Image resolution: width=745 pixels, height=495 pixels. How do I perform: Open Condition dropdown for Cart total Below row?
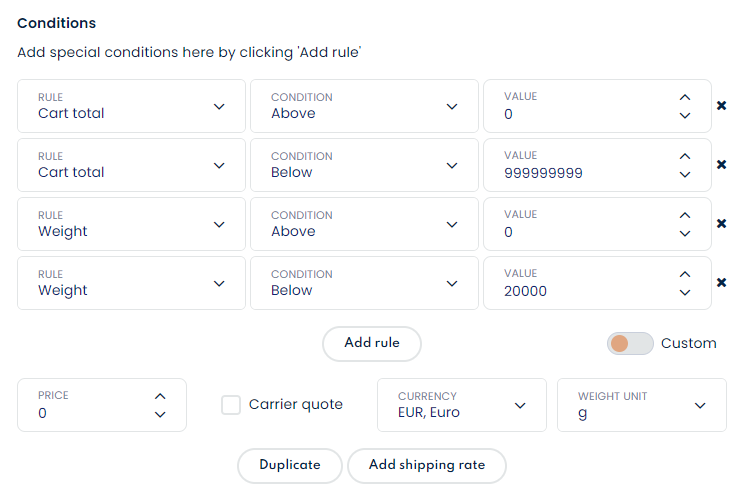click(x=364, y=165)
